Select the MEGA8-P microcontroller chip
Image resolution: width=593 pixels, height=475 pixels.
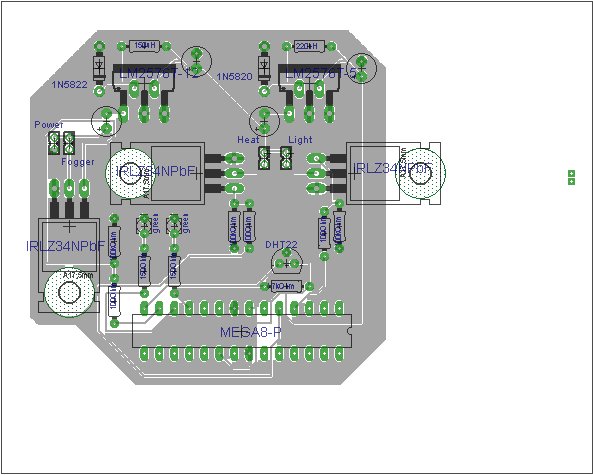pyautogui.click(x=242, y=331)
